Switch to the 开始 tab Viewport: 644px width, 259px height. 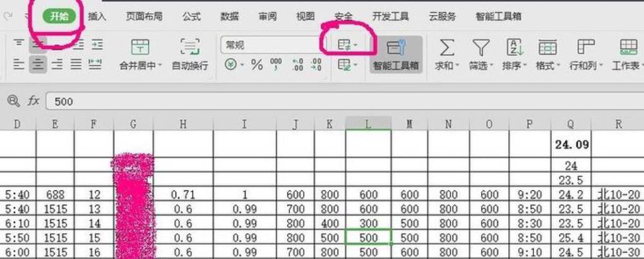pyautogui.click(x=59, y=16)
